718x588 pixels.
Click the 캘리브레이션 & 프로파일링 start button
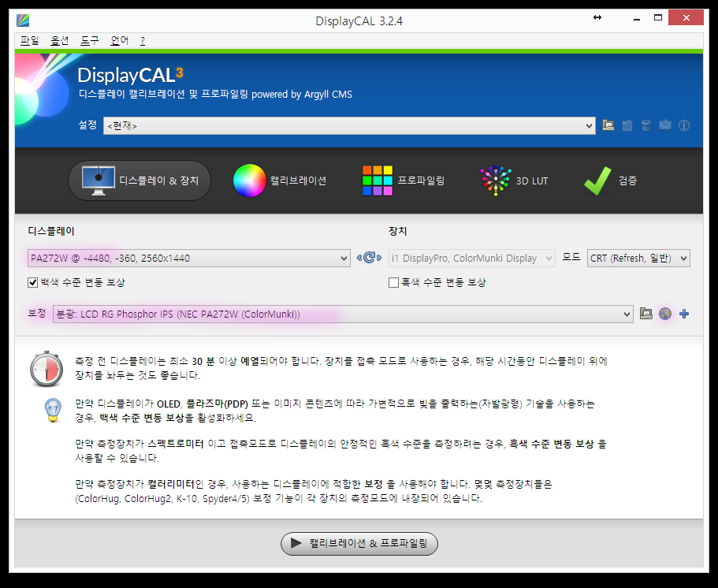(x=359, y=543)
